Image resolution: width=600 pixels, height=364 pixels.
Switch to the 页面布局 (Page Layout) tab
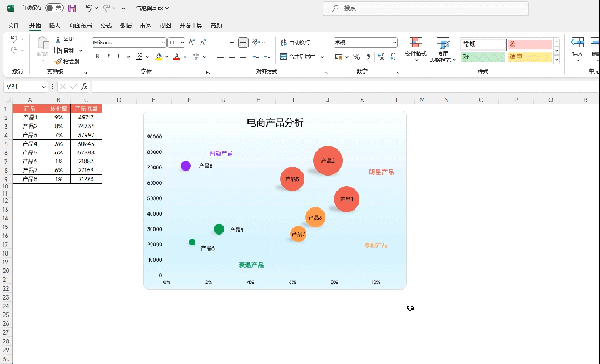click(81, 26)
